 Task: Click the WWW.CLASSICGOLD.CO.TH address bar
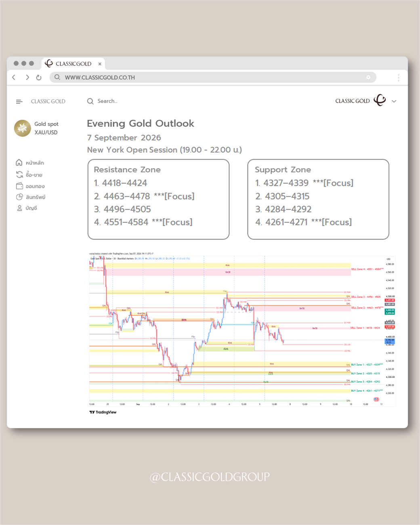pos(213,77)
